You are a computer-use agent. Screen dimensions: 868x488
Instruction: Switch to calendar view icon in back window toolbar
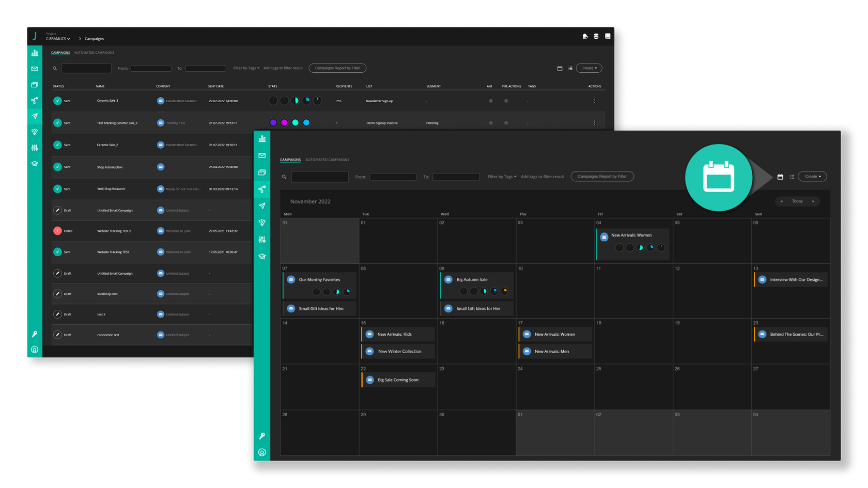tap(560, 68)
